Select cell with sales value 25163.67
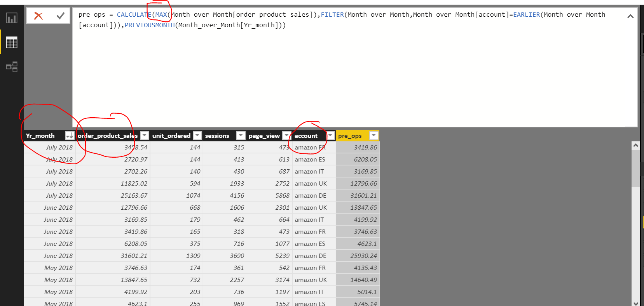644x306 pixels. pos(113,195)
